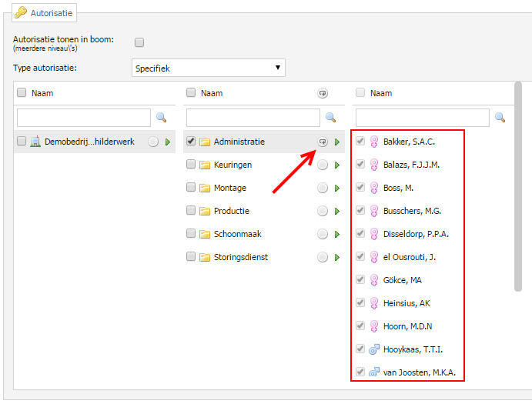532x404 pixels.
Task: Click the search magnifier in the middle column
Action: (x=330, y=118)
